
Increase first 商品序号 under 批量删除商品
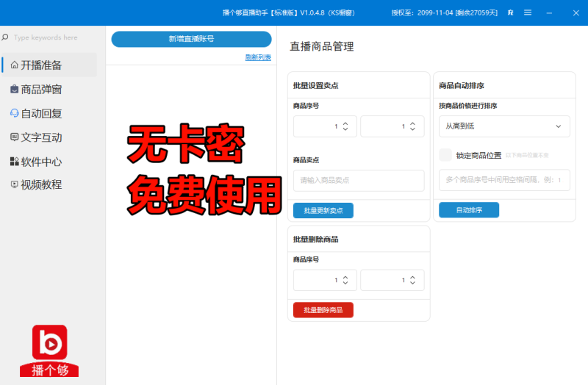click(x=345, y=277)
